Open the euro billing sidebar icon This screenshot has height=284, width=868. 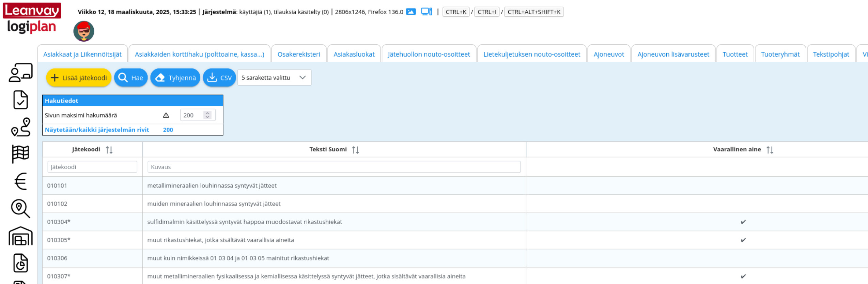(20, 181)
